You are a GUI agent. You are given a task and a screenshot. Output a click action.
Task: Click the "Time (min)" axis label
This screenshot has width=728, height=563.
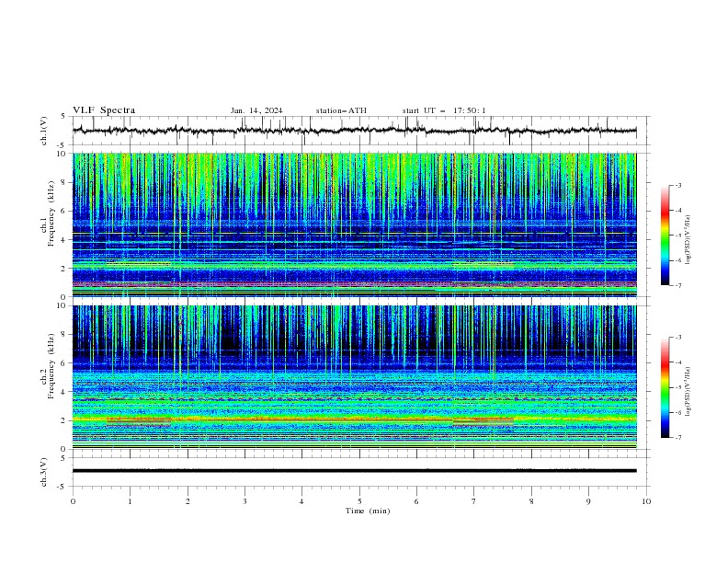(368, 511)
